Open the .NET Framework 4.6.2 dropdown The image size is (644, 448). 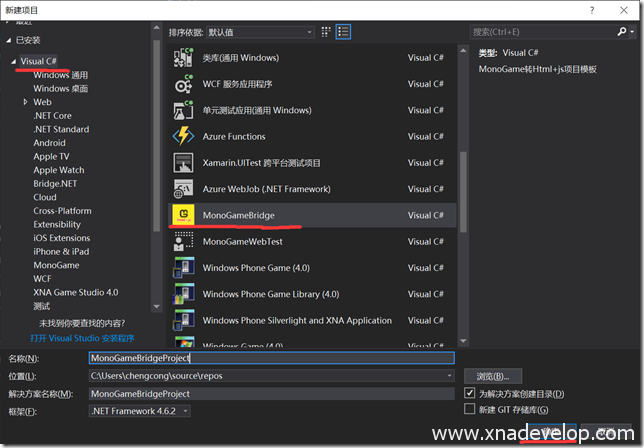tap(140, 411)
